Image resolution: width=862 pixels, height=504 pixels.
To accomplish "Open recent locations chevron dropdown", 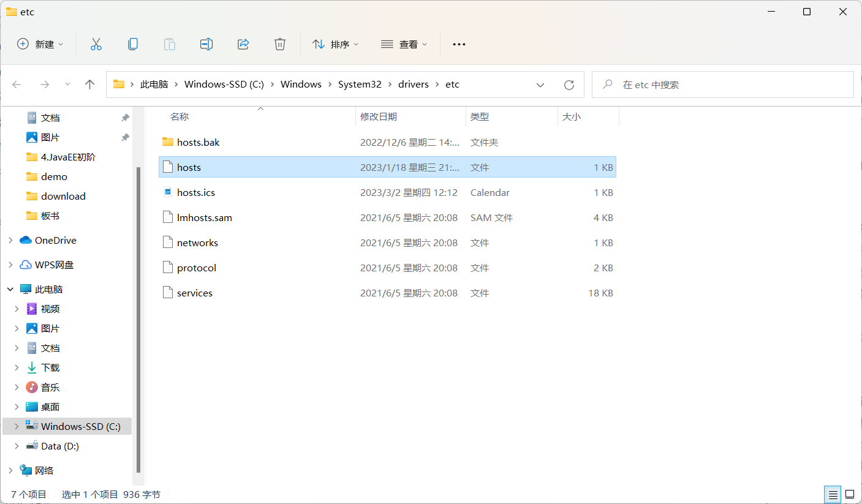I will point(67,85).
